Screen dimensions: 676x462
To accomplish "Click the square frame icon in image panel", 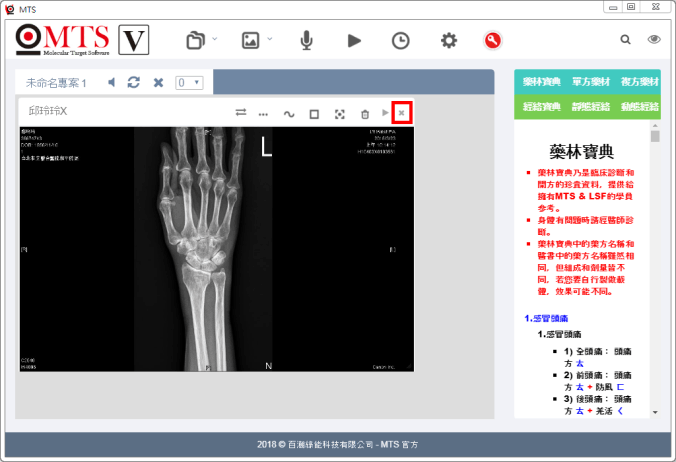I will (x=314, y=114).
